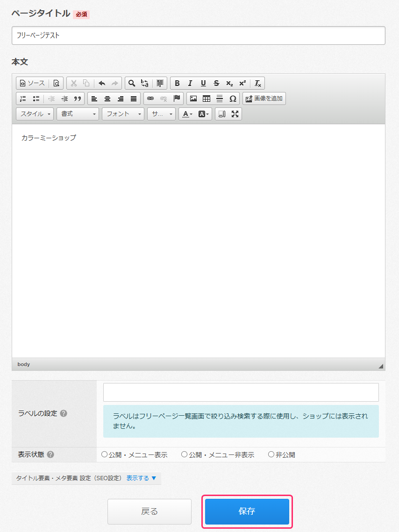Viewport: 399px width, 532px height.
Task: Insert a table into the body
Action: 206,99
